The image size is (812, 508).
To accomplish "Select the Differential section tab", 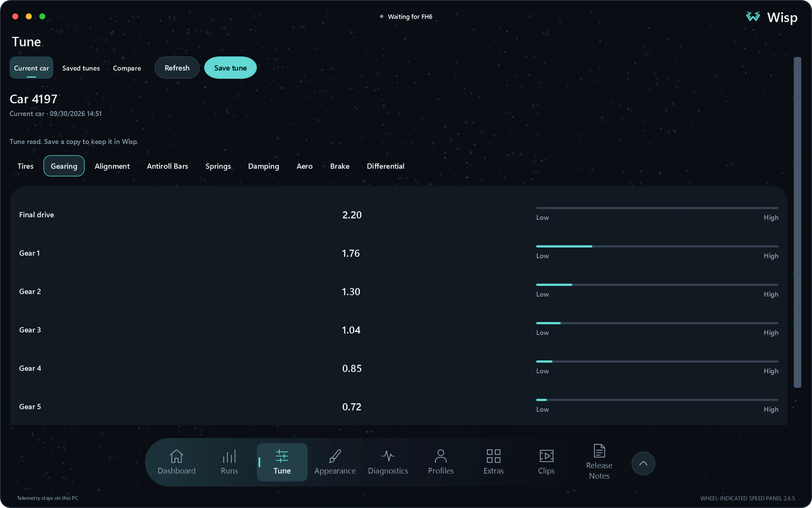I will click(385, 166).
